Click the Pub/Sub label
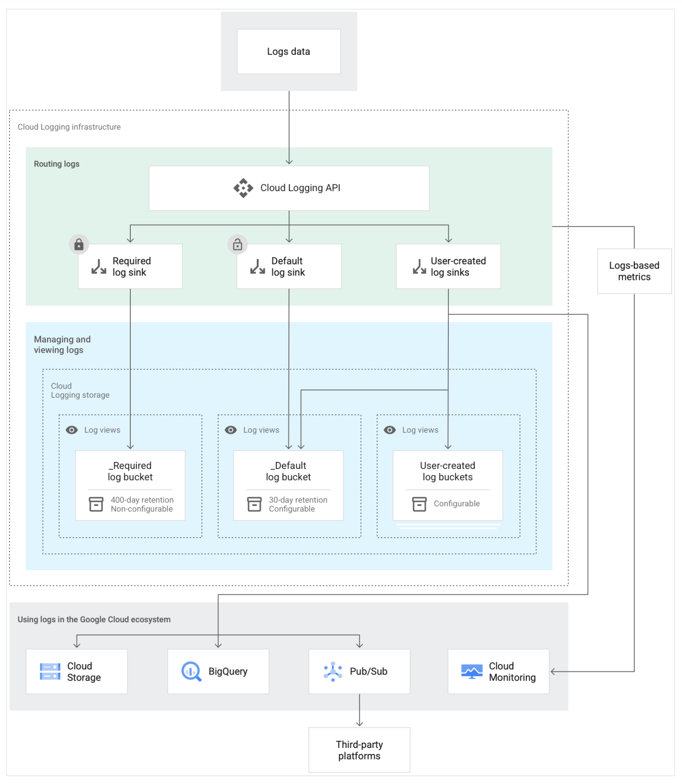This screenshot has height=784, width=682. (x=368, y=671)
